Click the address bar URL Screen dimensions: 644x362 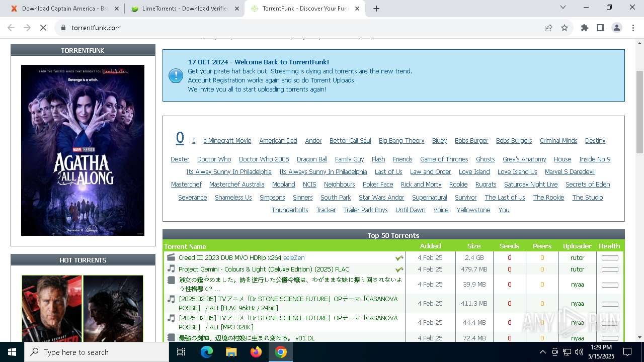tap(96, 28)
